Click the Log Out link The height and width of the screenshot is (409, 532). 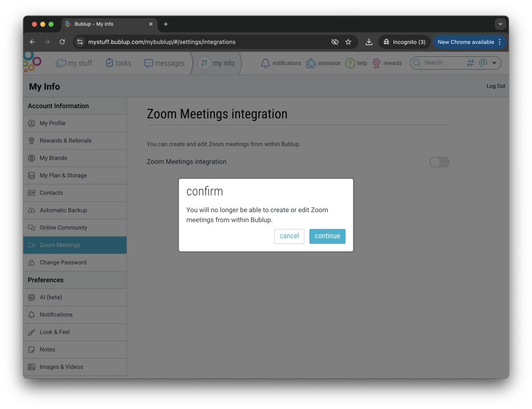pos(496,86)
